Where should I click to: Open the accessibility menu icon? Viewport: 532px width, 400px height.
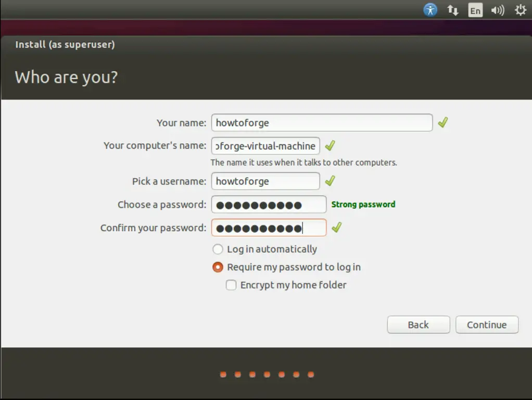430,10
